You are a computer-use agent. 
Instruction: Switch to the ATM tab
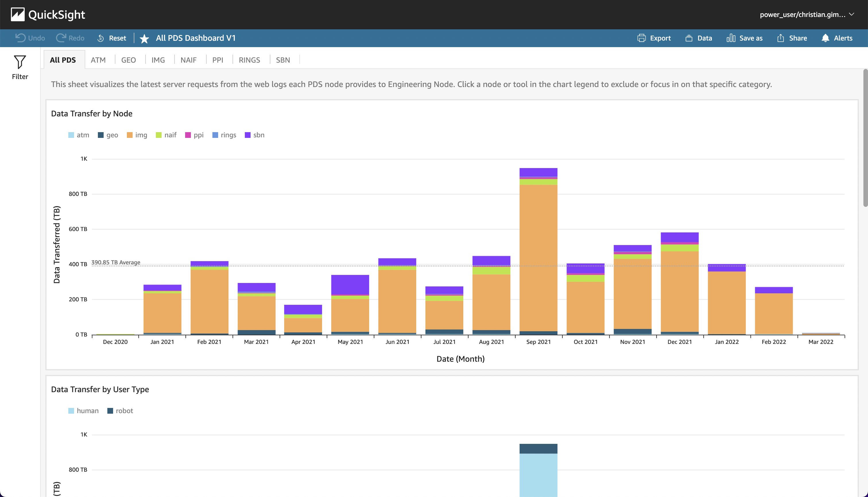tap(98, 60)
